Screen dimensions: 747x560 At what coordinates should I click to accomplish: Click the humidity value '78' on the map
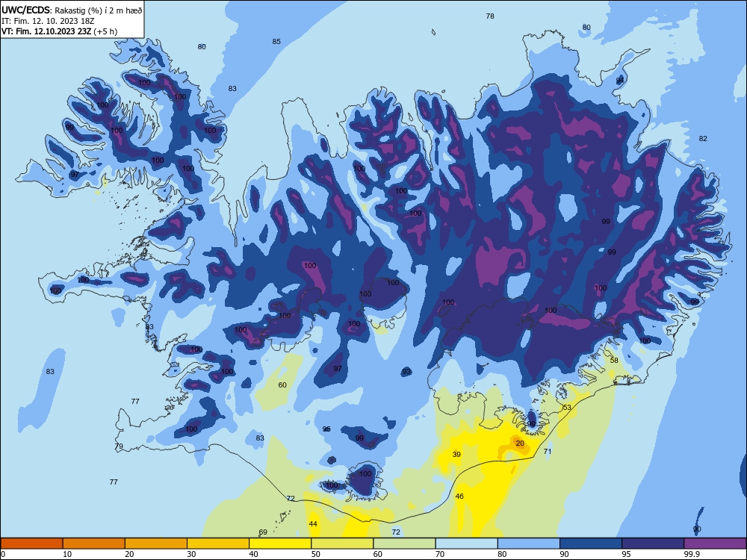coord(490,16)
